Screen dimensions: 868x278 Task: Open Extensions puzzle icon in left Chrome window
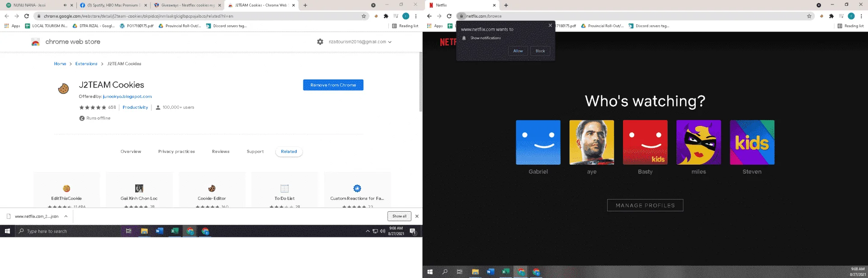[386, 16]
